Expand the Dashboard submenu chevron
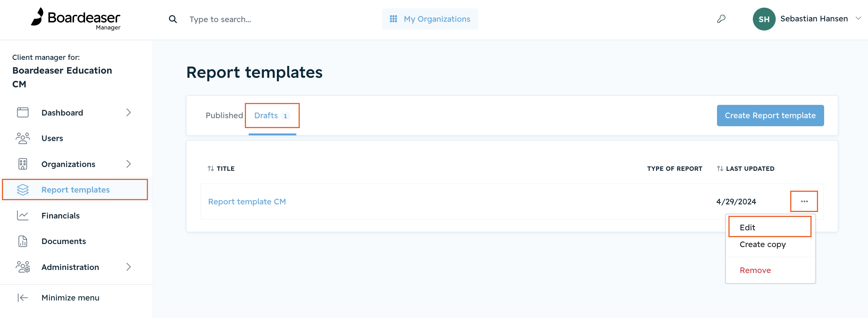Screen dimensions: 868x318 point(129,112)
